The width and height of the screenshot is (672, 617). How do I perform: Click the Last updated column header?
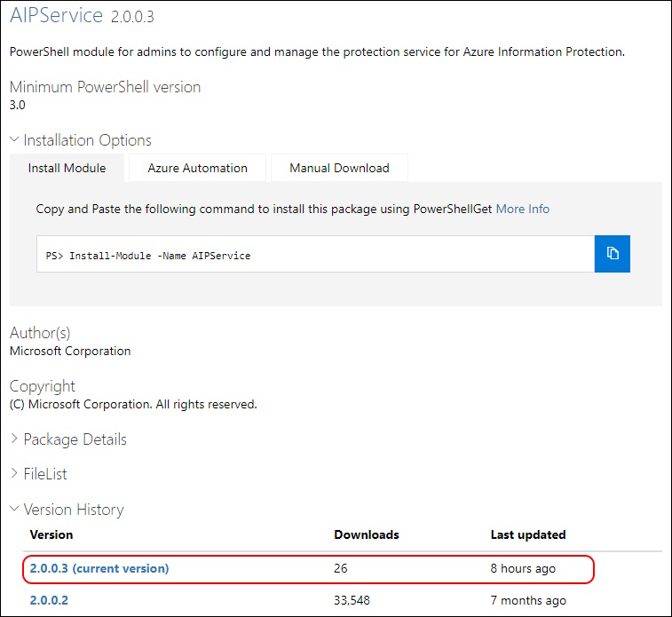pyautogui.click(x=528, y=534)
